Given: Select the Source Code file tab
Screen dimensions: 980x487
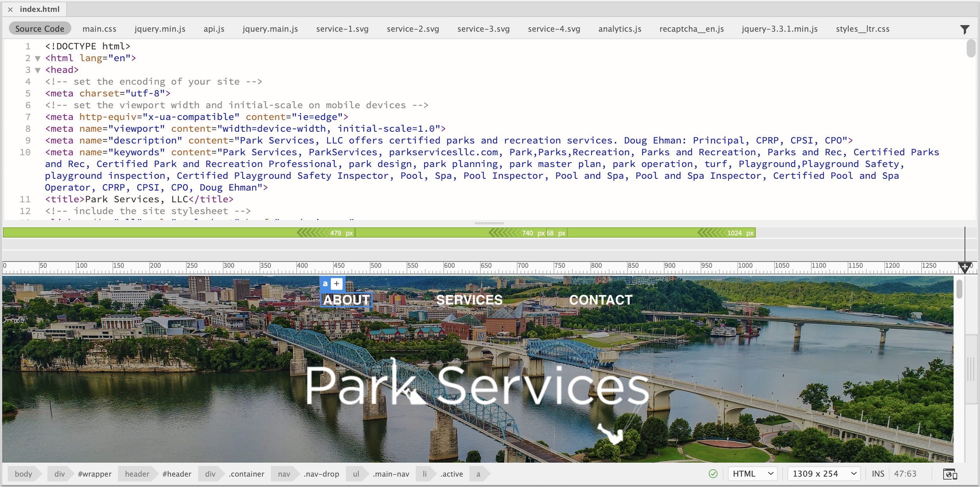Looking at the screenshot, I should point(40,29).
